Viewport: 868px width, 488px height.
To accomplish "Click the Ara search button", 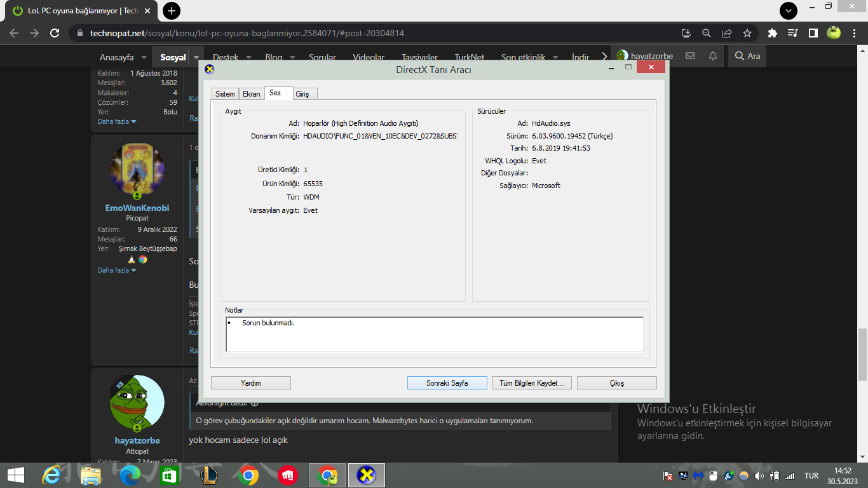I will 747,56.
